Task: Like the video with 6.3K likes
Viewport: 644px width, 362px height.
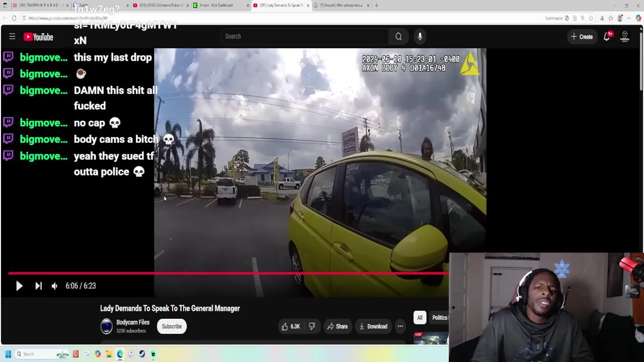Action: pyautogui.click(x=291, y=326)
